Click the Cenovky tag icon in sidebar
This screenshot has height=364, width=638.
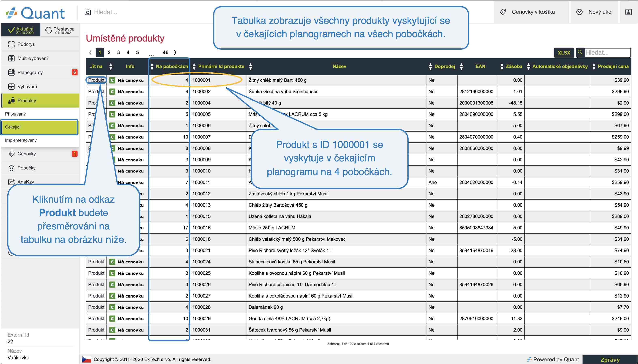click(11, 154)
